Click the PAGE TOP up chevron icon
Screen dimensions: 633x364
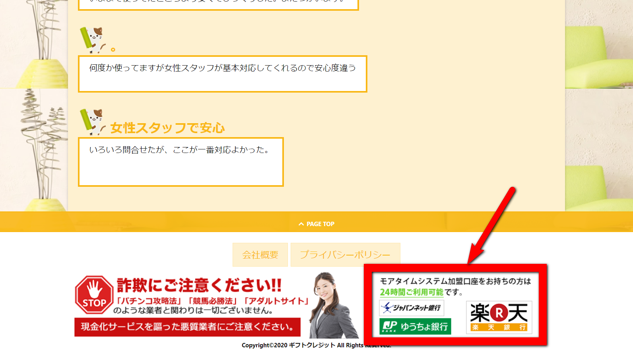pos(301,224)
